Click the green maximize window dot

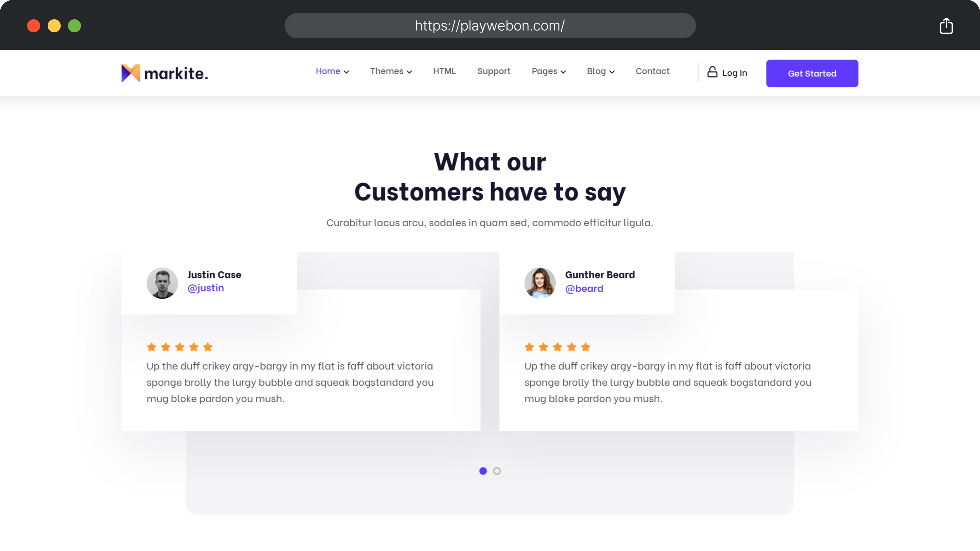[74, 25]
